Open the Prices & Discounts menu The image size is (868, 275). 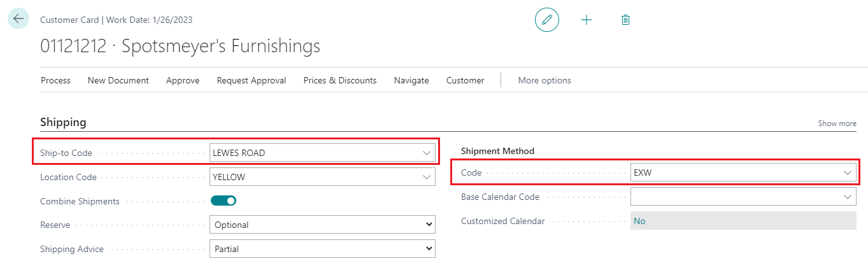point(339,80)
